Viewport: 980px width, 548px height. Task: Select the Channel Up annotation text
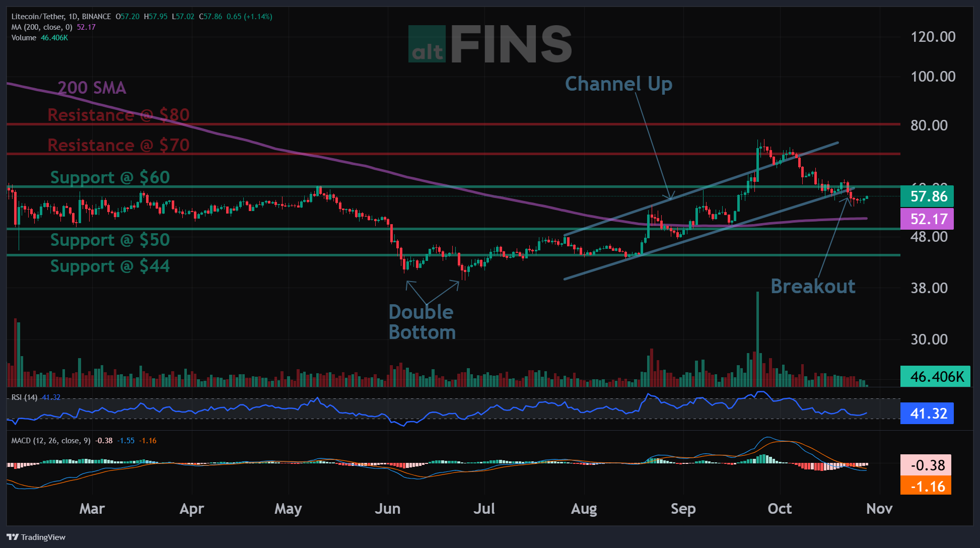click(x=618, y=84)
